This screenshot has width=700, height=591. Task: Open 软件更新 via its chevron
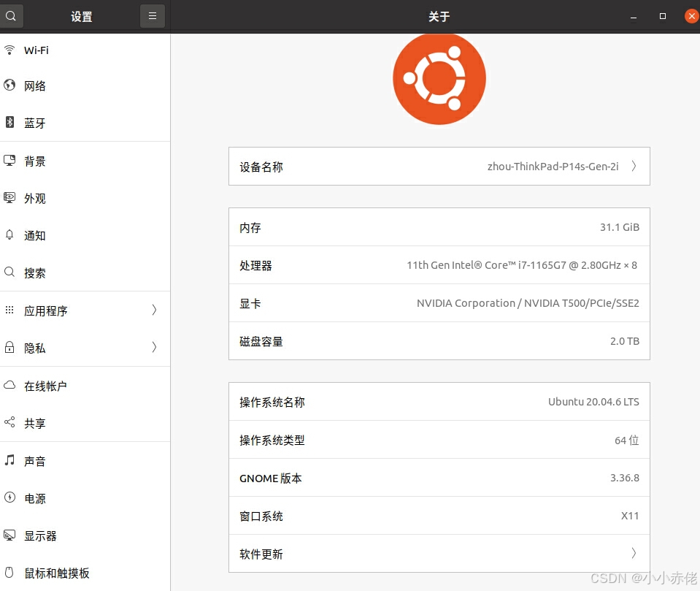pyautogui.click(x=634, y=554)
